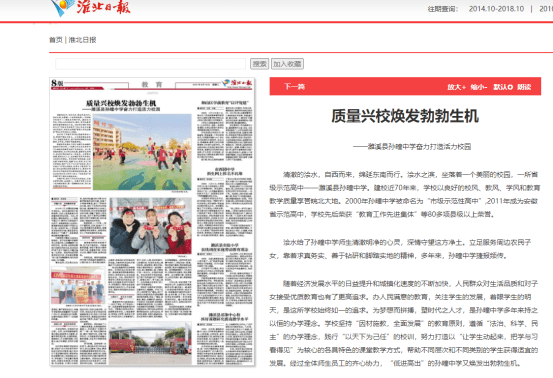This screenshot has height=378, width=553.
Task: Enlarge the article text with 放大+
Action: tap(456, 87)
